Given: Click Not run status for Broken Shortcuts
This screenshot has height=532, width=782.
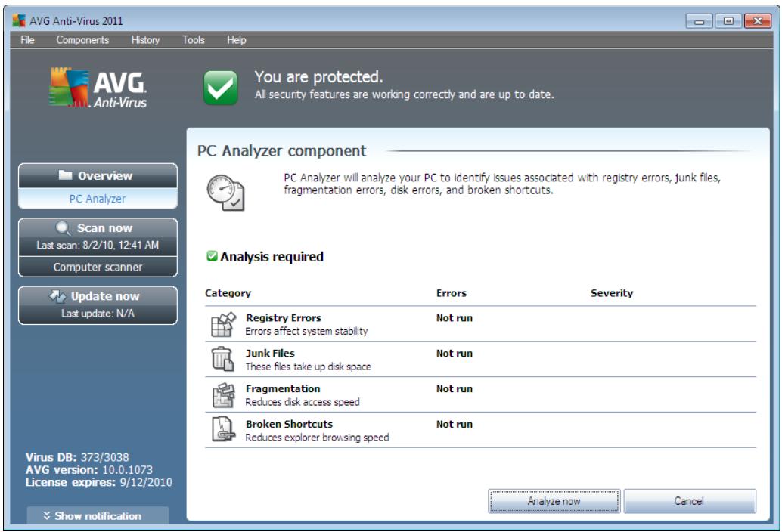Looking at the screenshot, I should (455, 424).
